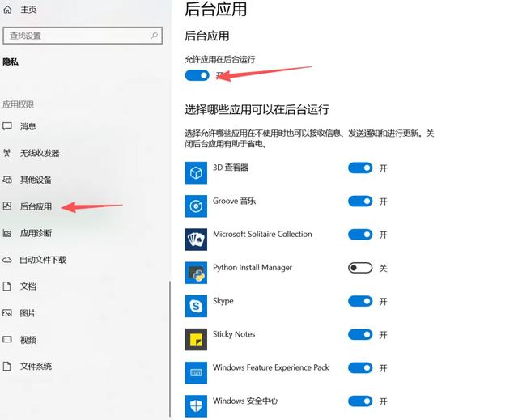Viewport: 518px width, 420px height.
Task: Click the 后台应用 sidebar icon
Action: tap(7, 206)
